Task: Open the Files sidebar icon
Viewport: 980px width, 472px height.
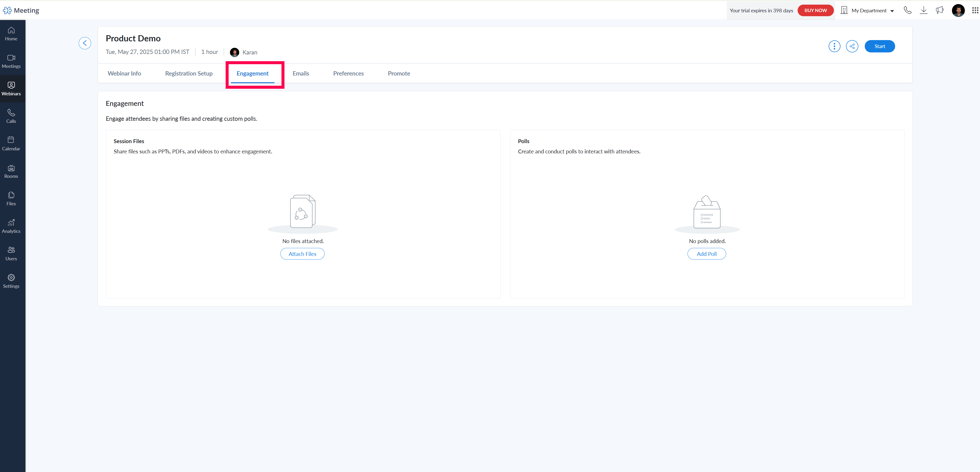Action: pos(11,199)
